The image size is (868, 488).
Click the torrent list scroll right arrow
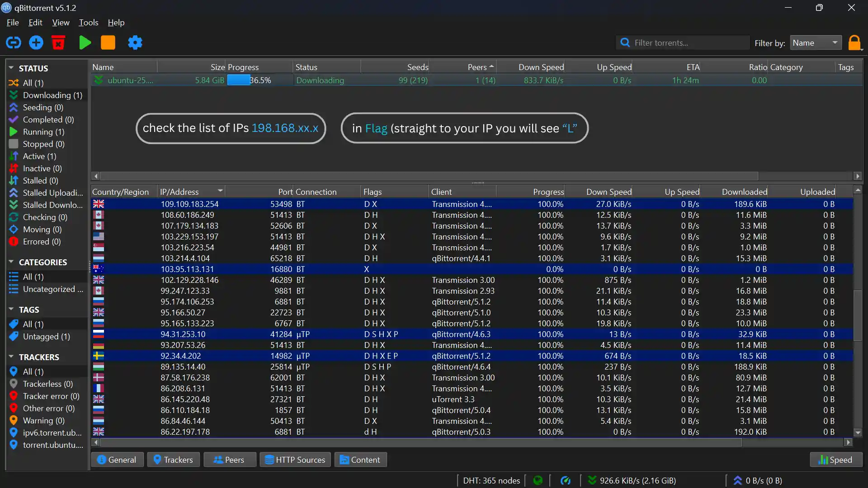pos(858,176)
